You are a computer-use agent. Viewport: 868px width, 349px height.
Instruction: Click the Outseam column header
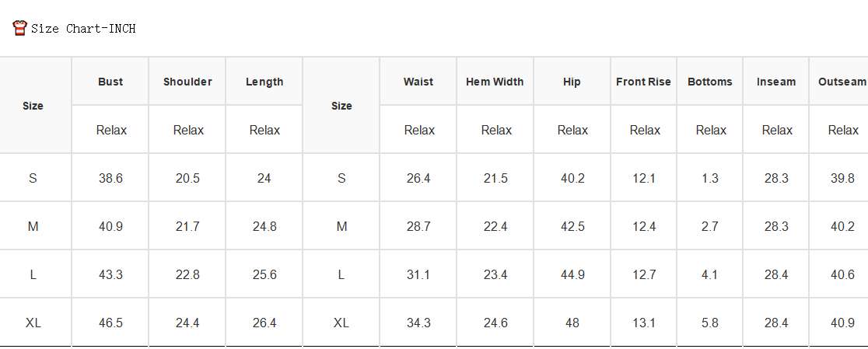pyautogui.click(x=842, y=82)
